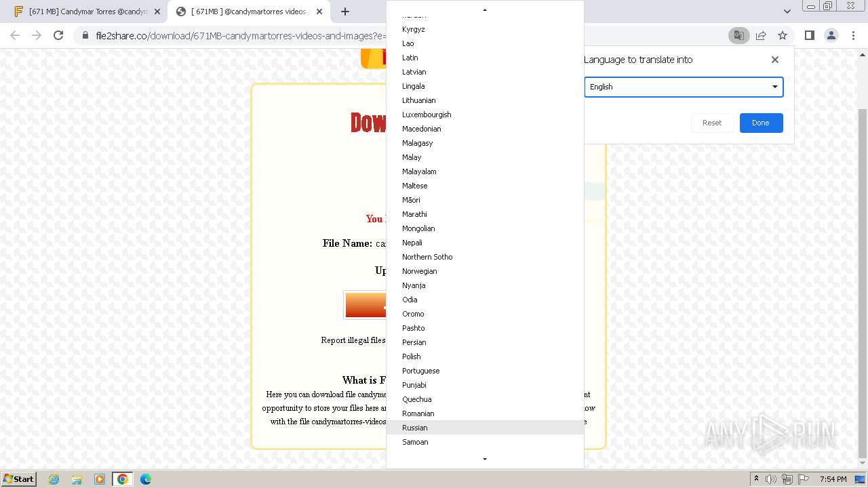Select Romanian in the dropdown
The height and width of the screenshot is (488, 868).
pyautogui.click(x=485, y=413)
